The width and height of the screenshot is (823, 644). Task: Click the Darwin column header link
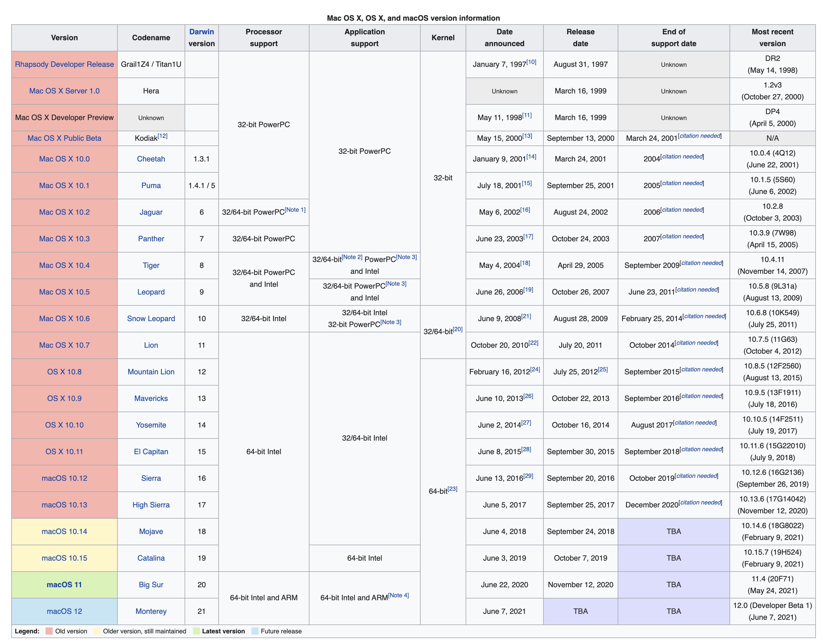[201, 32]
